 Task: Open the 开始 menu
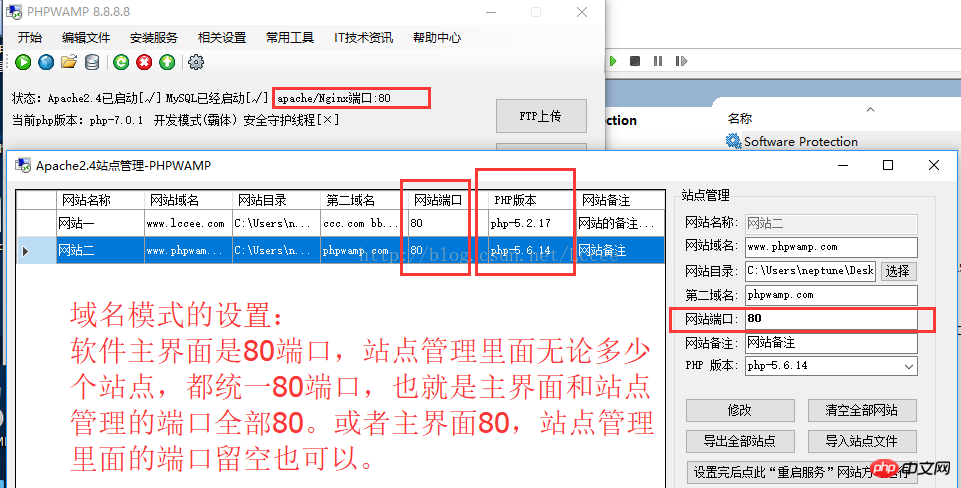30,37
